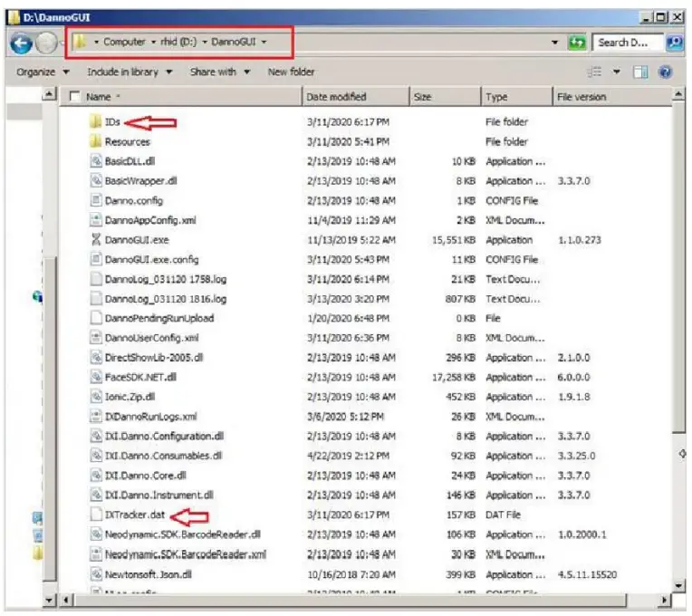The width and height of the screenshot is (692, 616).
Task: Toggle the preview pane icon
Action: [640, 72]
